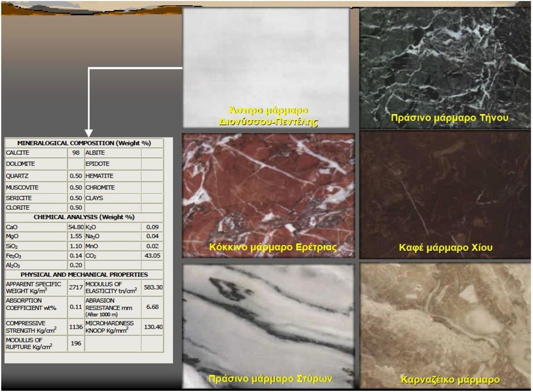533x392 pixels.
Task: Click the 'ABRASION RESISTANCE' label
Action: pos(109,308)
